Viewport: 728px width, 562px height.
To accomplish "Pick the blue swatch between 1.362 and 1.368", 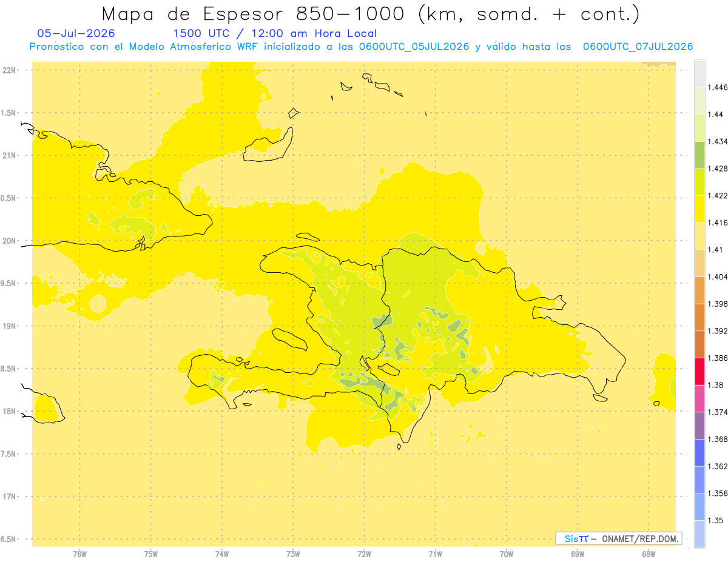I will pyautogui.click(x=699, y=452).
